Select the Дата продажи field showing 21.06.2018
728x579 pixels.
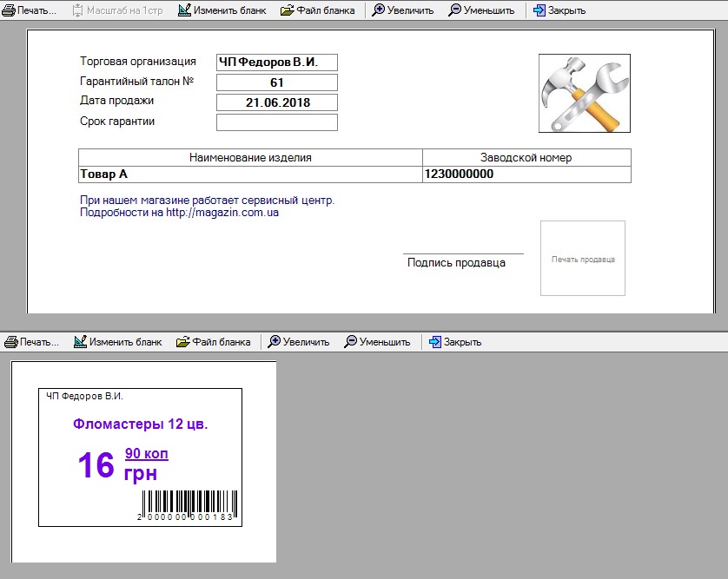coord(276,102)
